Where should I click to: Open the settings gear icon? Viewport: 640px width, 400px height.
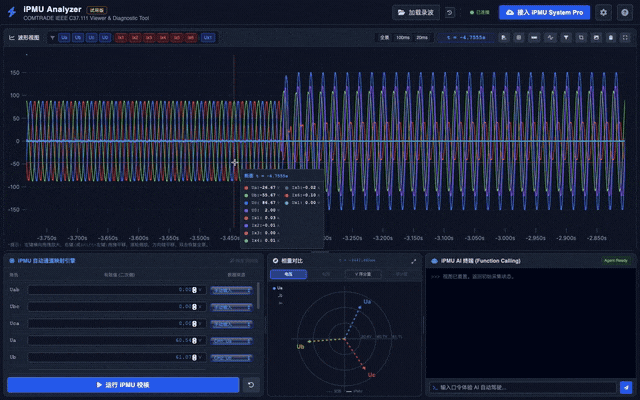click(603, 13)
